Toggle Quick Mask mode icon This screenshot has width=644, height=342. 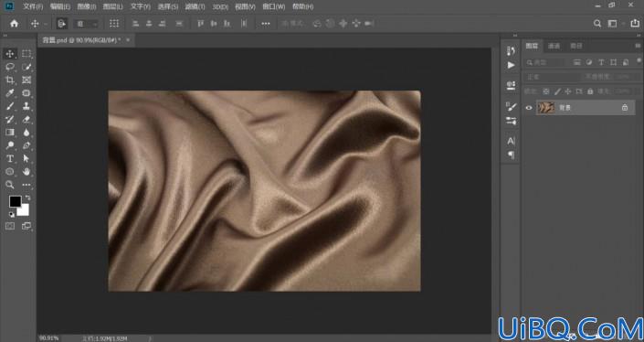(10, 226)
